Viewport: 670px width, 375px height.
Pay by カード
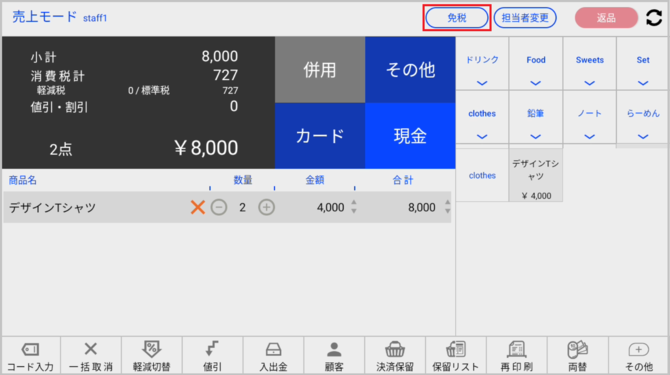pyautogui.click(x=320, y=136)
